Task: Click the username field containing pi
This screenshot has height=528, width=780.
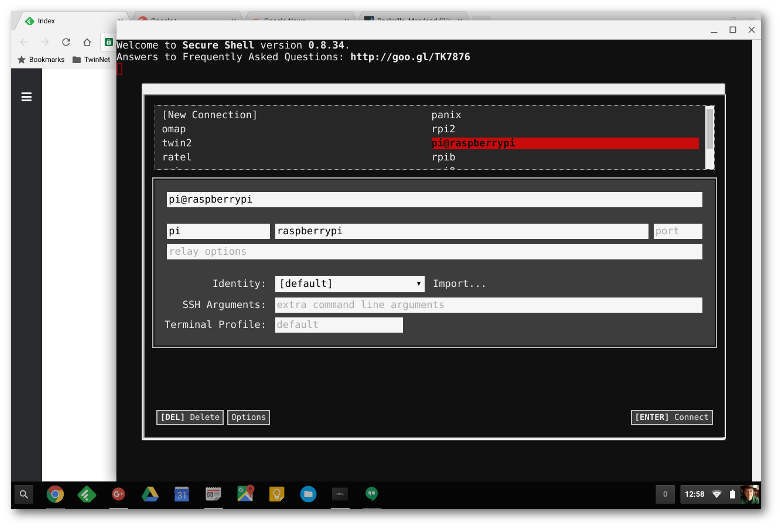Action: point(218,231)
